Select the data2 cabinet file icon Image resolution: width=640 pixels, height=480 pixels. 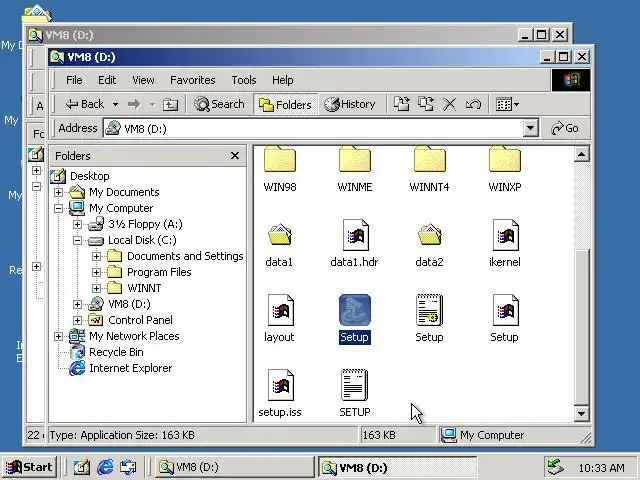click(x=429, y=234)
